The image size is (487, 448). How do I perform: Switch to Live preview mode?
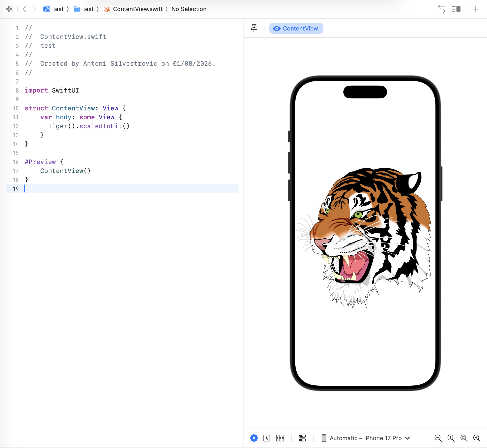tap(254, 438)
